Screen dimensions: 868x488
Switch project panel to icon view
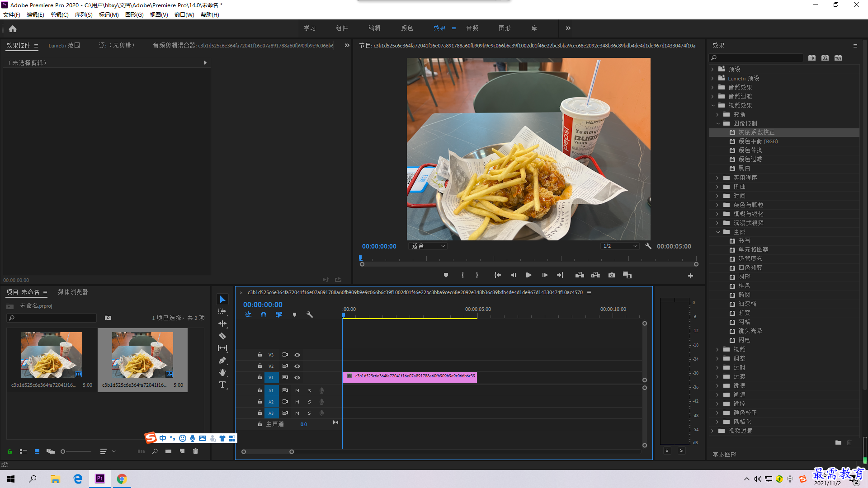point(37,451)
